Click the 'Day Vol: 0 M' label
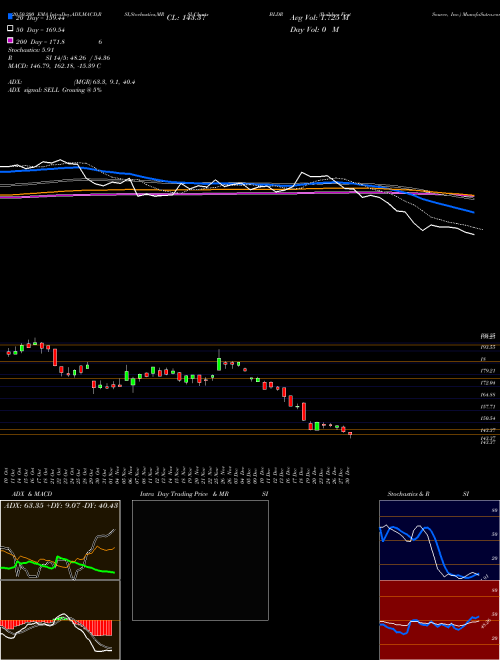 tap(314, 30)
